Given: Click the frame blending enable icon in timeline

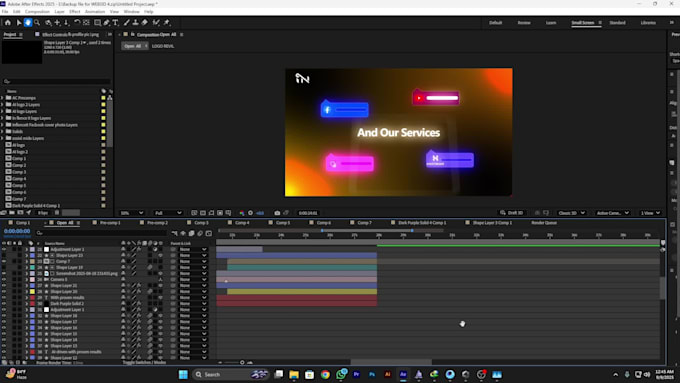Looking at the screenshot, I should click(191, 233).
